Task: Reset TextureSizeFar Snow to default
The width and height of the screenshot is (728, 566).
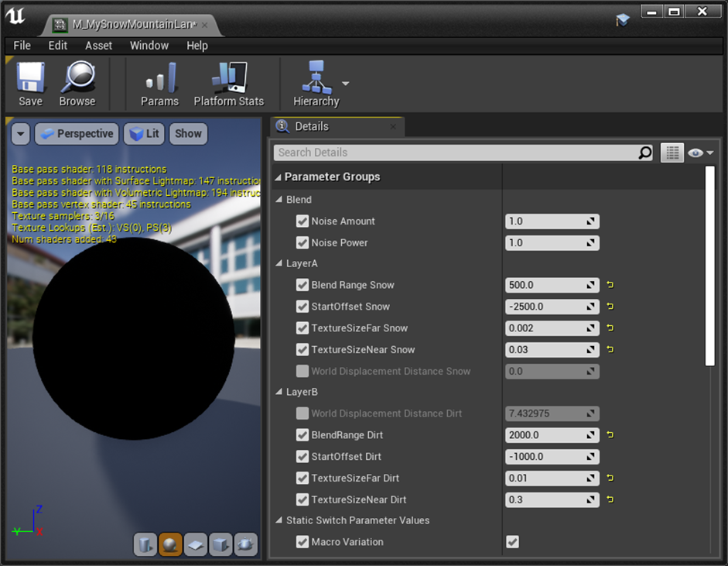Action: tap(610, 328)
